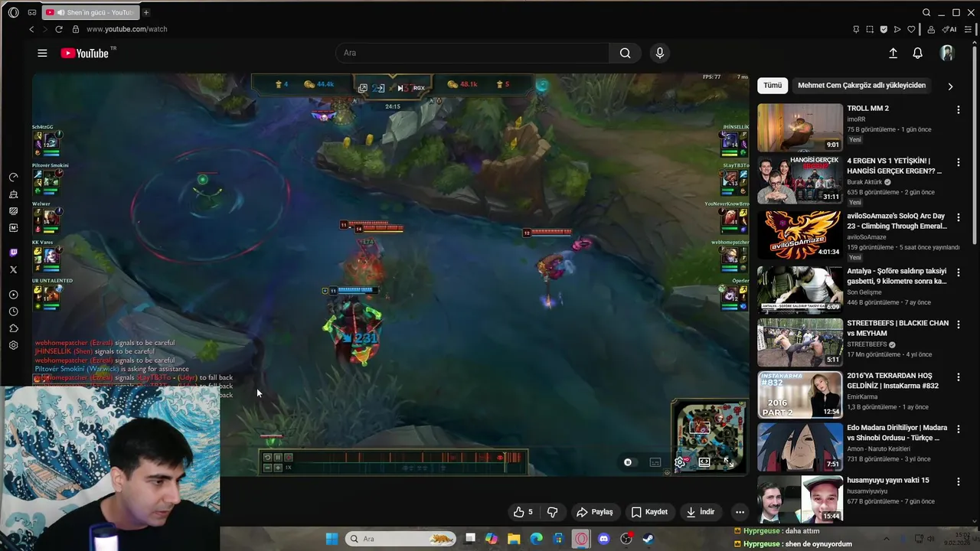Open options for the TROLL MM 2 video

pyautogui.click(x=958, y=110)
